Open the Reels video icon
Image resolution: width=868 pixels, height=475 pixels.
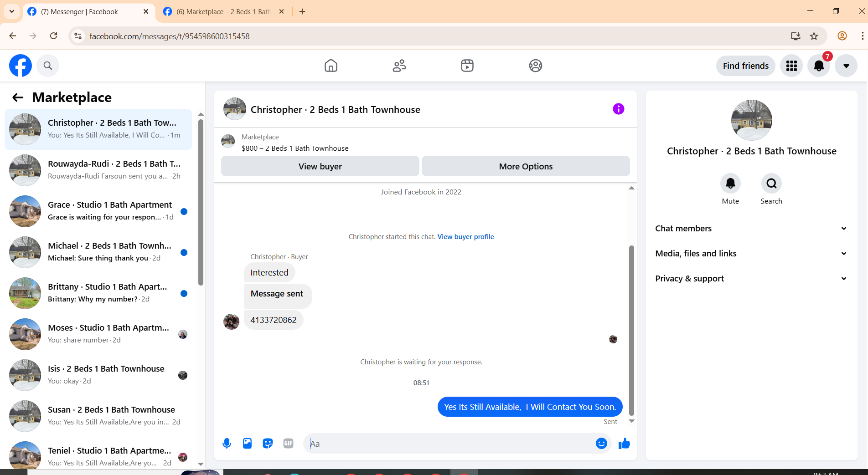[x=467, y=66]
